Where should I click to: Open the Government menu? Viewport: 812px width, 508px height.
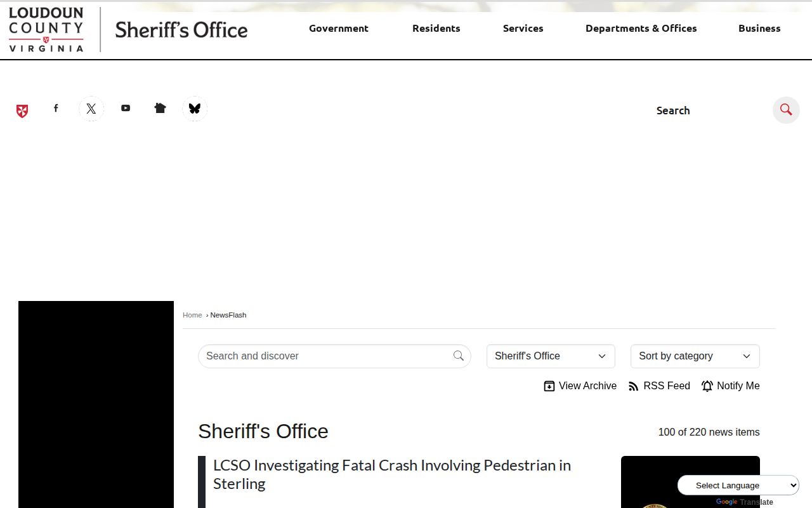(x=339, y=29)
